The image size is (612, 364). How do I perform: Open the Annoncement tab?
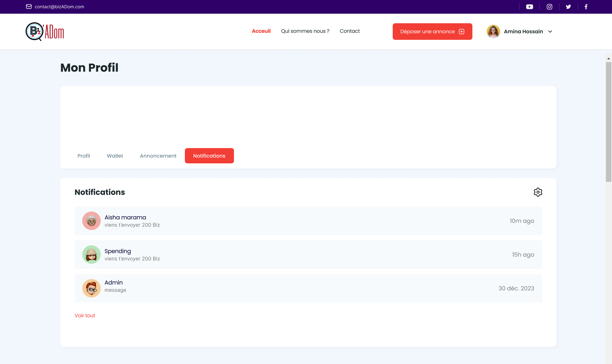tap(158, 156)
